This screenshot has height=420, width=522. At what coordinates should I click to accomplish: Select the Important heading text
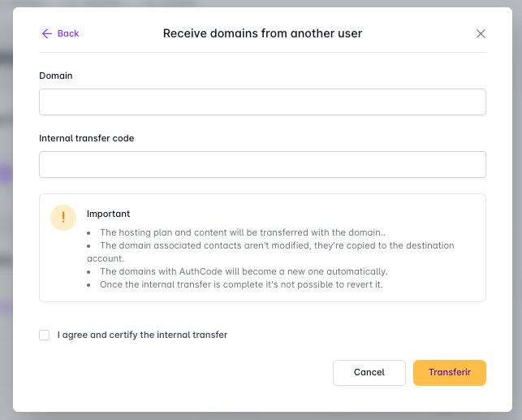[x=108, y=214]
